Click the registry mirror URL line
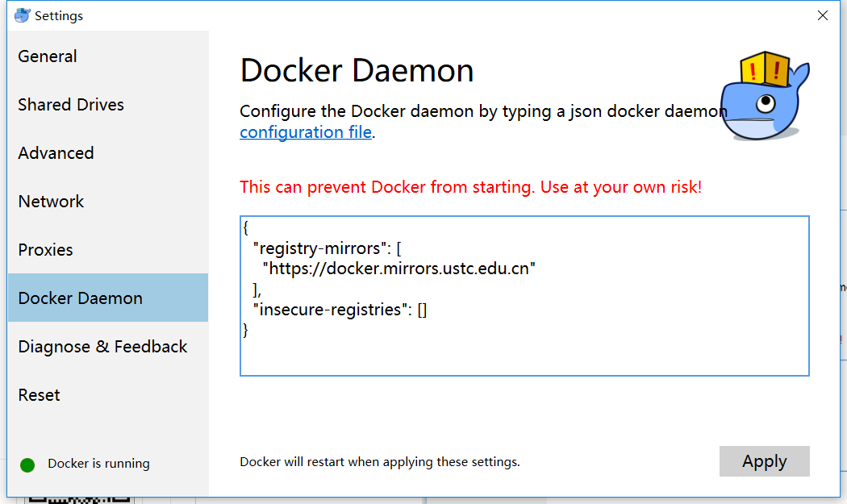 (x=398, y=269)
